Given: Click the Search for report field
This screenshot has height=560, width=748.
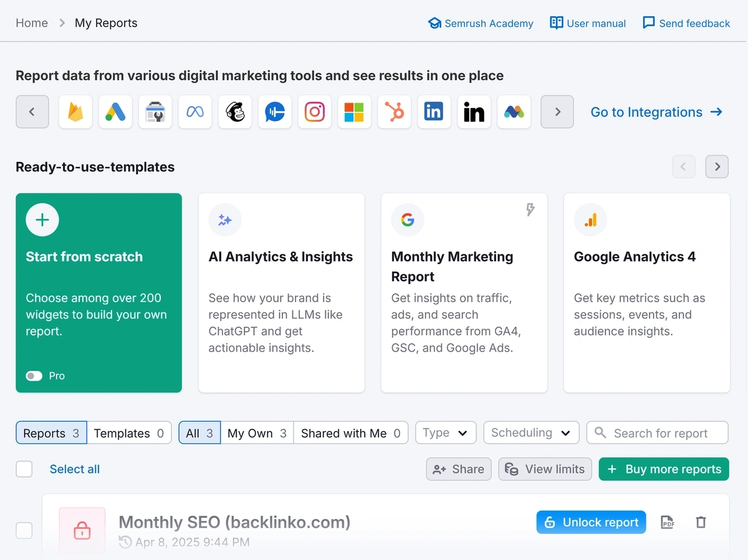Looking at the screenshot, I should [x=658, y=433].
